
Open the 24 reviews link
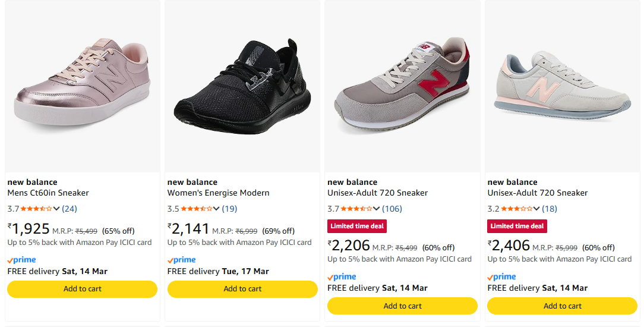(70, 209)
